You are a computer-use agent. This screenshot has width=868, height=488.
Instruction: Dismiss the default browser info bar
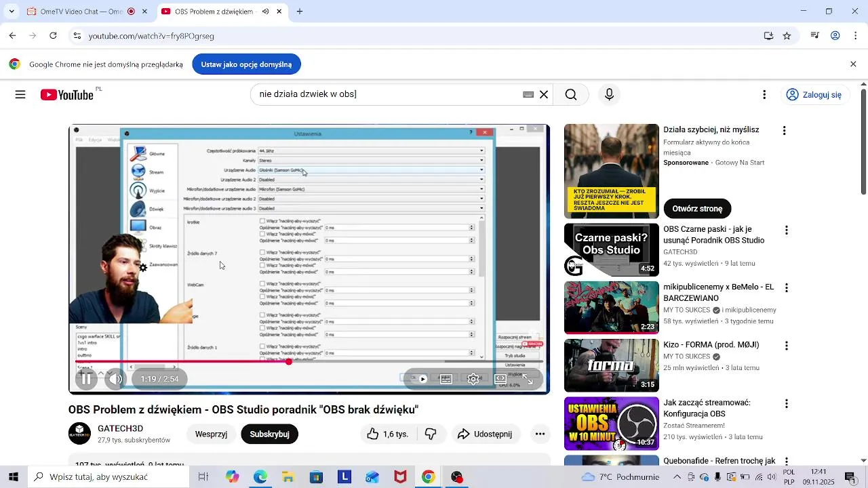point(853,64)
